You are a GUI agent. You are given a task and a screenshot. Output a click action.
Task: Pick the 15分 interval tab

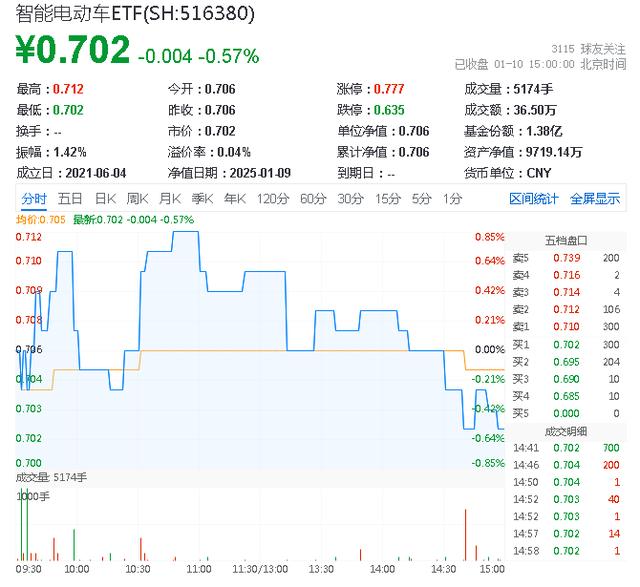point(388,198)
